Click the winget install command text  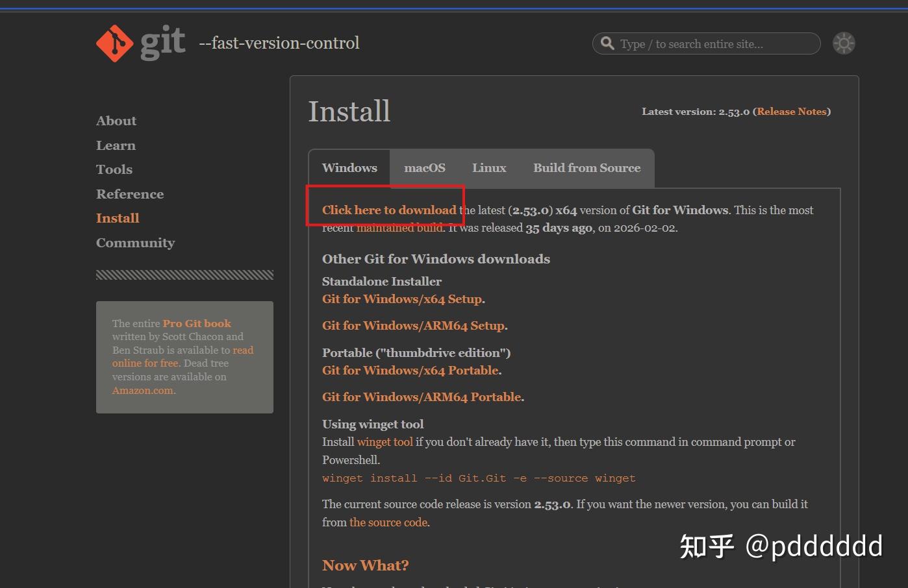click(x=479, y=478)
